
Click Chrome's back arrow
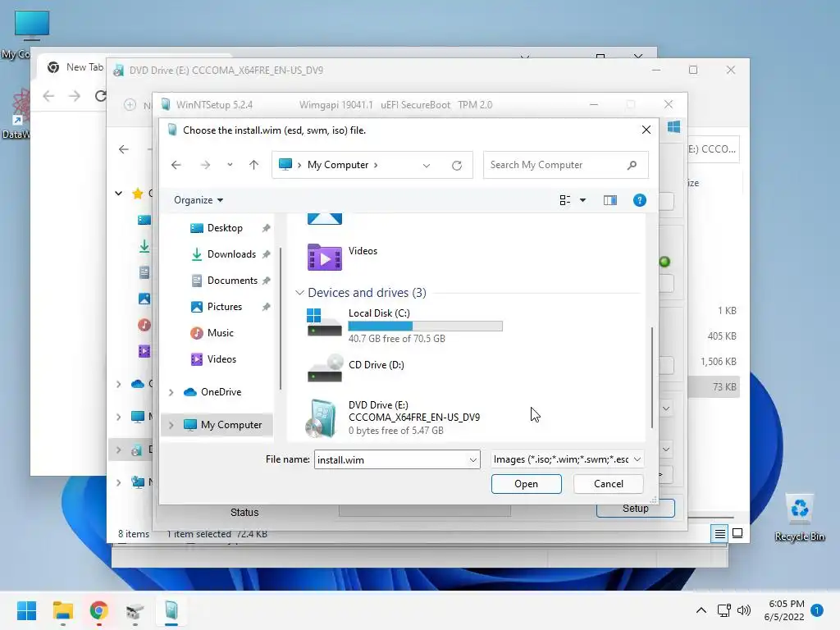pos(48,96)
